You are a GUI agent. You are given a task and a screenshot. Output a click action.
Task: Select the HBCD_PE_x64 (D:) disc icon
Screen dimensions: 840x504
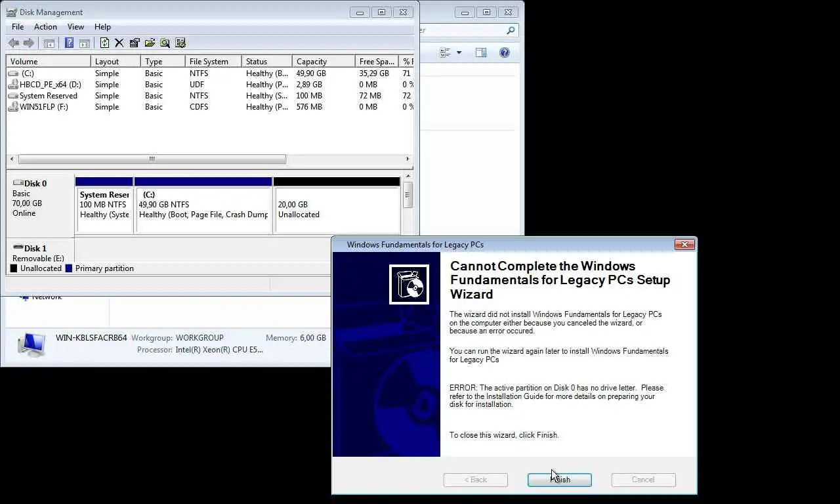coord(13,85)
